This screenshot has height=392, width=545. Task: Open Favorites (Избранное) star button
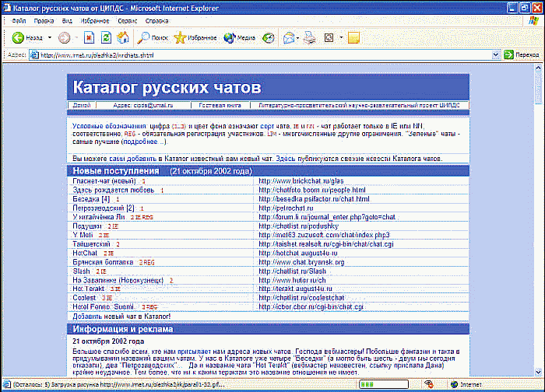point(193,37)
